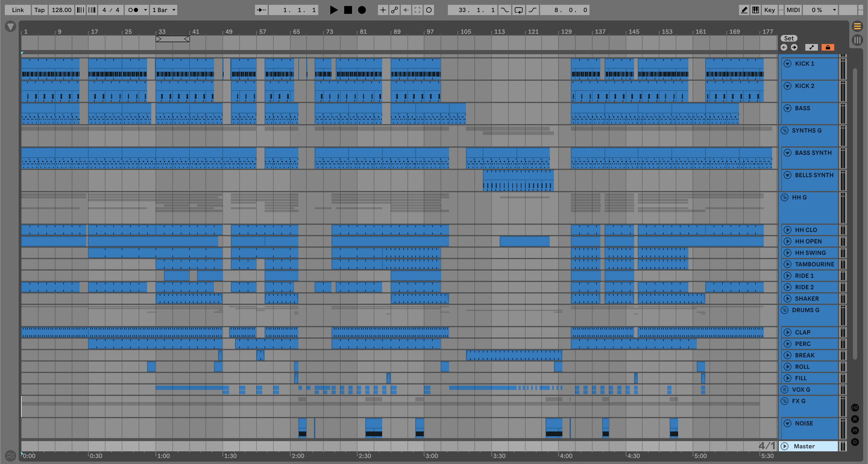The image size is (868, 464).
Task: Toggle the arrangement Loop switch
Action: (519, 10)
